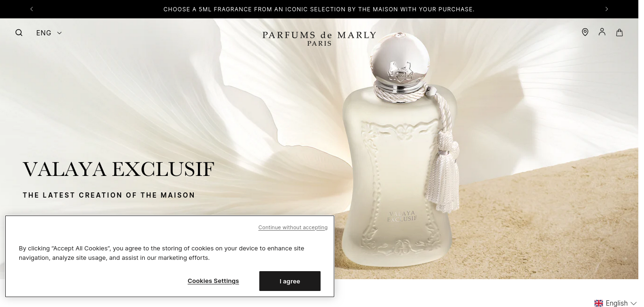This screenshot has width=644, height=307.
Task: Click the ENG language label
Action: pos(44,33)
